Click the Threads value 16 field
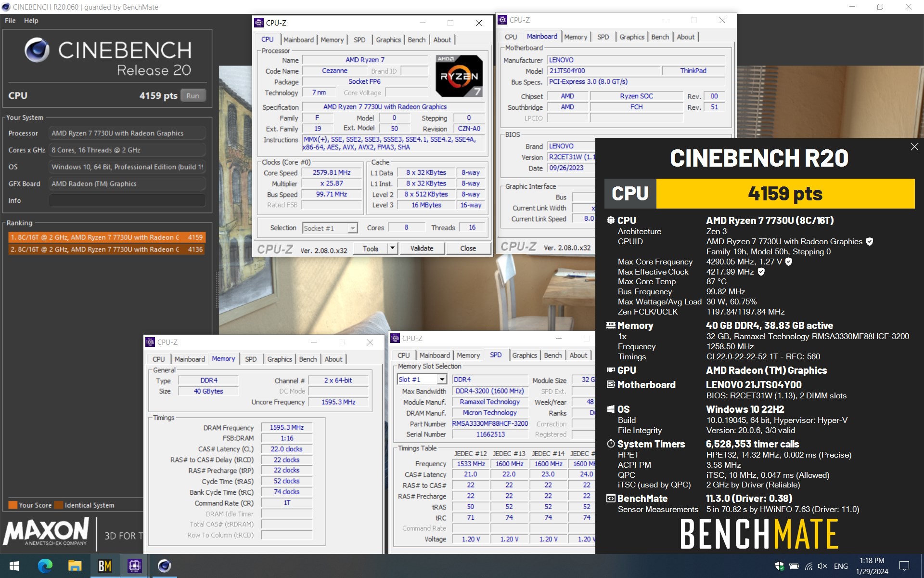This screenshot has height=578, width=924. click(472, 227)
